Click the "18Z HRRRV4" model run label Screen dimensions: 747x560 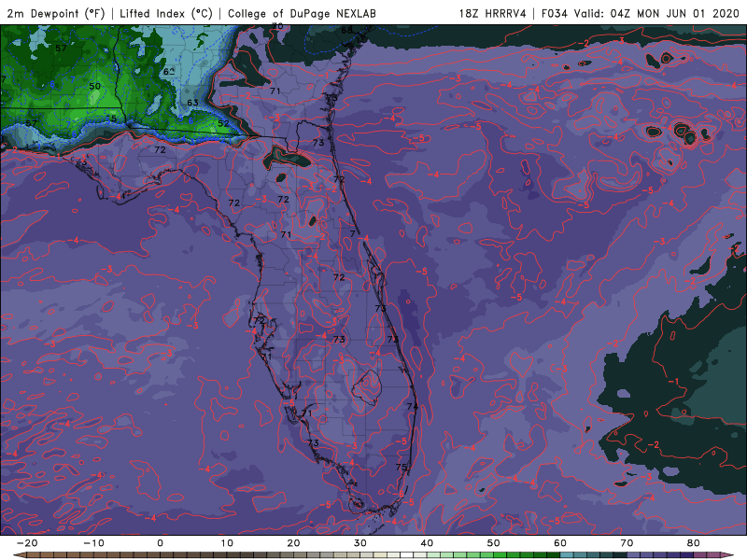pyautogui.click(x=493, y=14)
